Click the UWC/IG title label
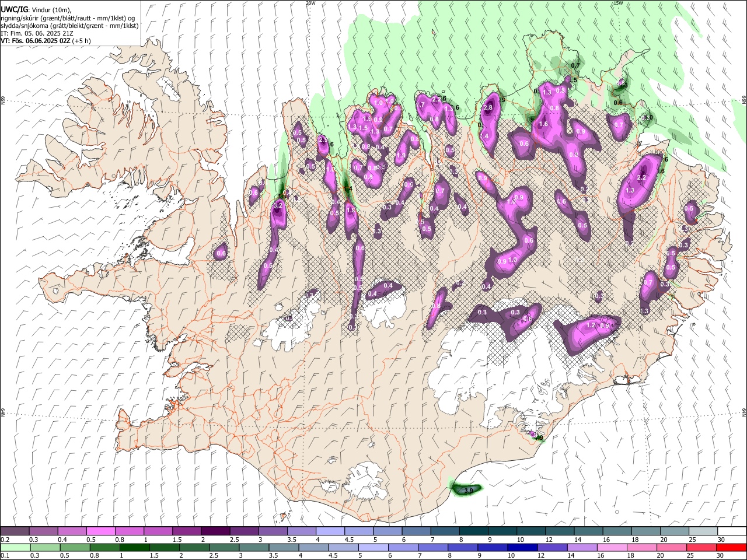This screenshot has height=560, width=747. pyautogui.click(x=15, y=10)
